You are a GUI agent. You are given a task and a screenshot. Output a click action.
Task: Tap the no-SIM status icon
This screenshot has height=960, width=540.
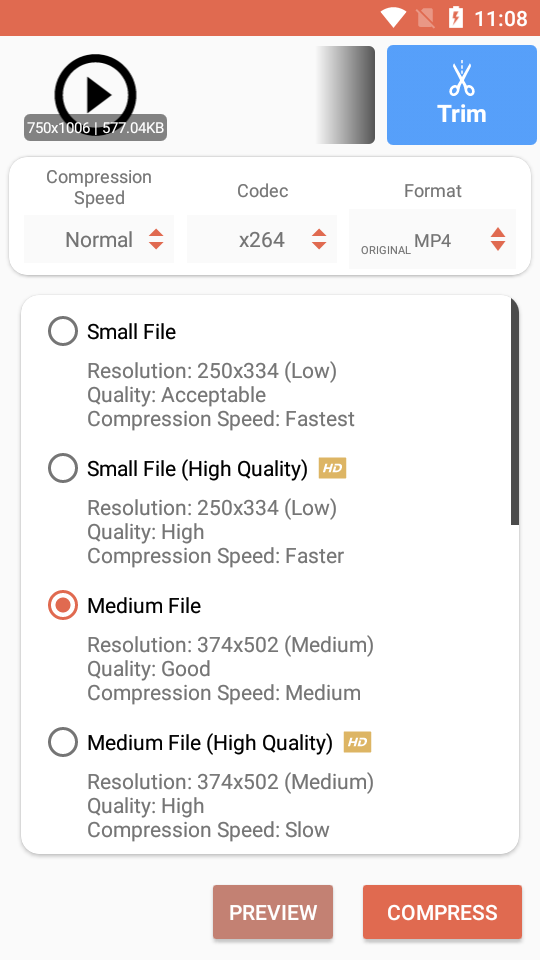coord(425,18)
